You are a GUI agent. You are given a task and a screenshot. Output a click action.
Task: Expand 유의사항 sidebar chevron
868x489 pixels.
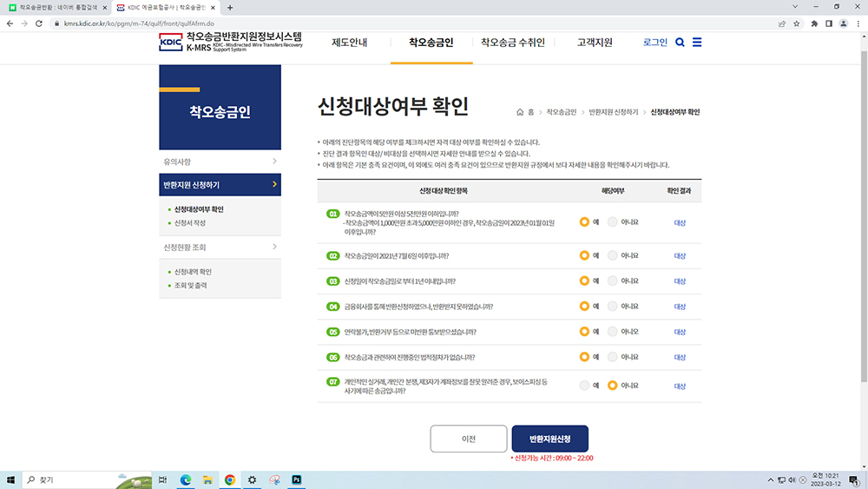pyautogui.click(x=274, y=162)
